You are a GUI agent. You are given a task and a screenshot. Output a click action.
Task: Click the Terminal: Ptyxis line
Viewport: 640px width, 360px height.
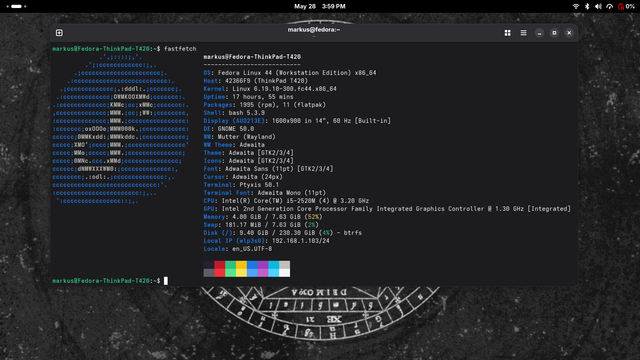(x=241, y=184)
